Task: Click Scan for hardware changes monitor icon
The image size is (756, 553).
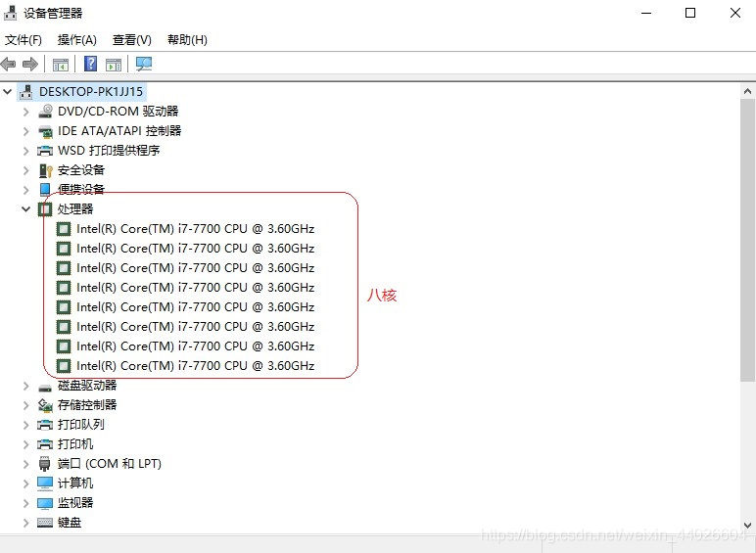Action: 144,64
